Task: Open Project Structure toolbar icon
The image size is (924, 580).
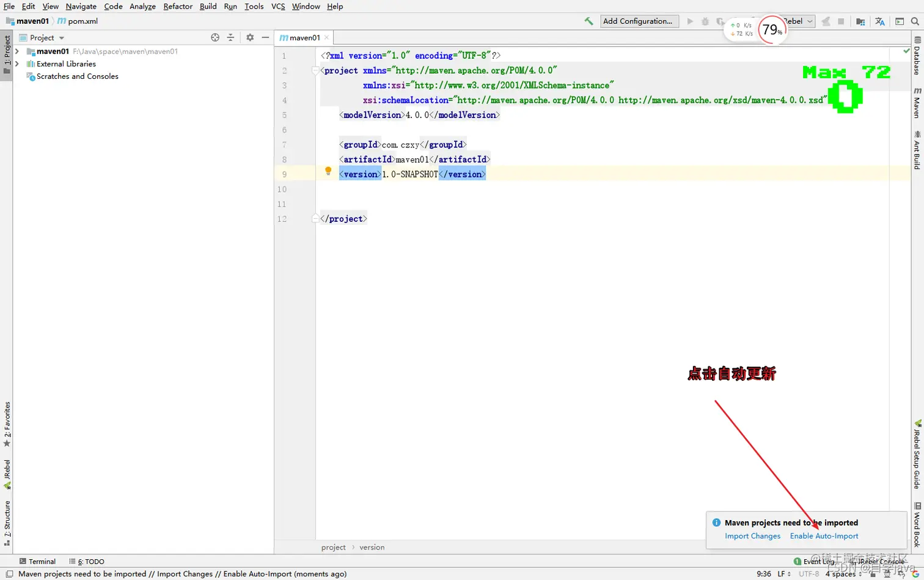Action: click(860, 21)
